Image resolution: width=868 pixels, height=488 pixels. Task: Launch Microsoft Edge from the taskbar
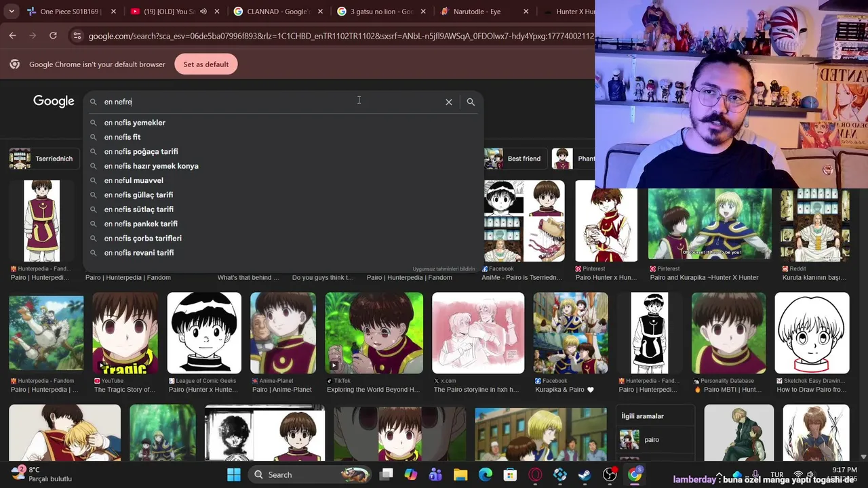486,474
